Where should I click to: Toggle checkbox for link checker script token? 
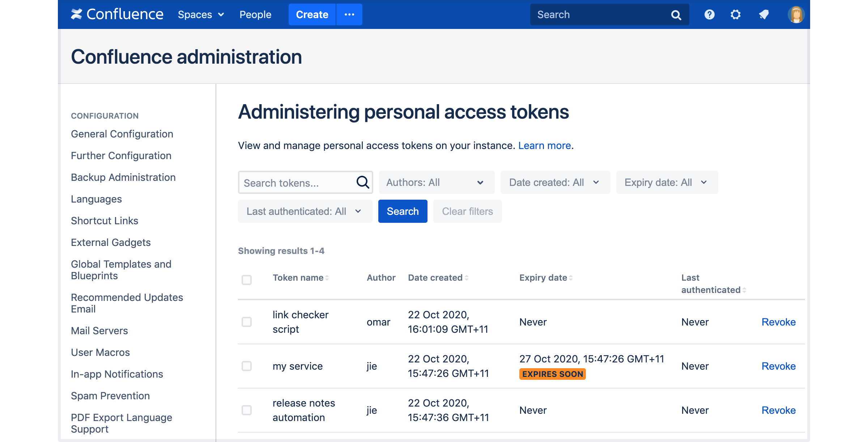(247, 322)
